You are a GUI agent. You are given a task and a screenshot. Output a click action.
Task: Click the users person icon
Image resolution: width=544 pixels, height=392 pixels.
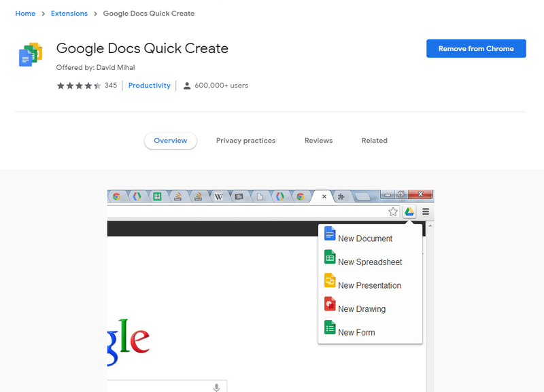(186, 86)
